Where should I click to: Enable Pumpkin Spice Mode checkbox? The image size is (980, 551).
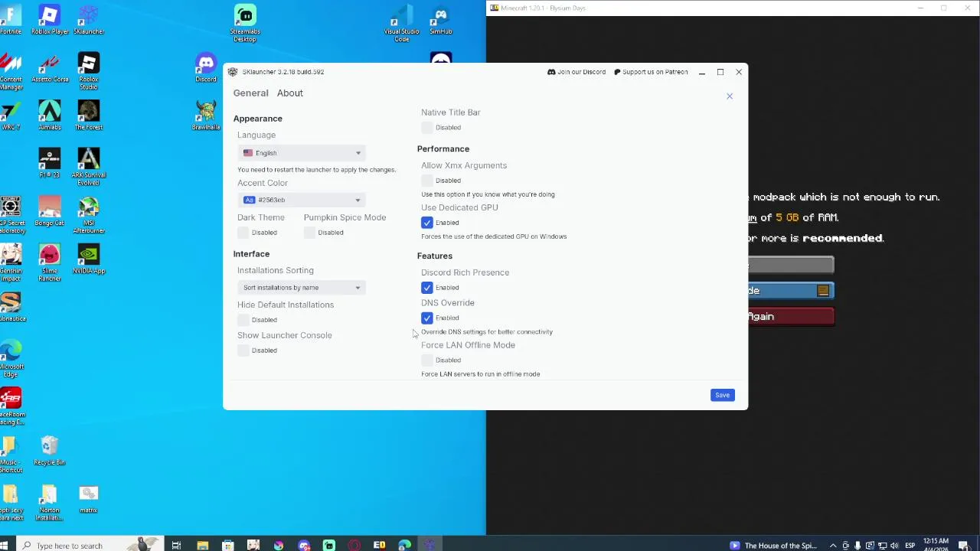310,233
